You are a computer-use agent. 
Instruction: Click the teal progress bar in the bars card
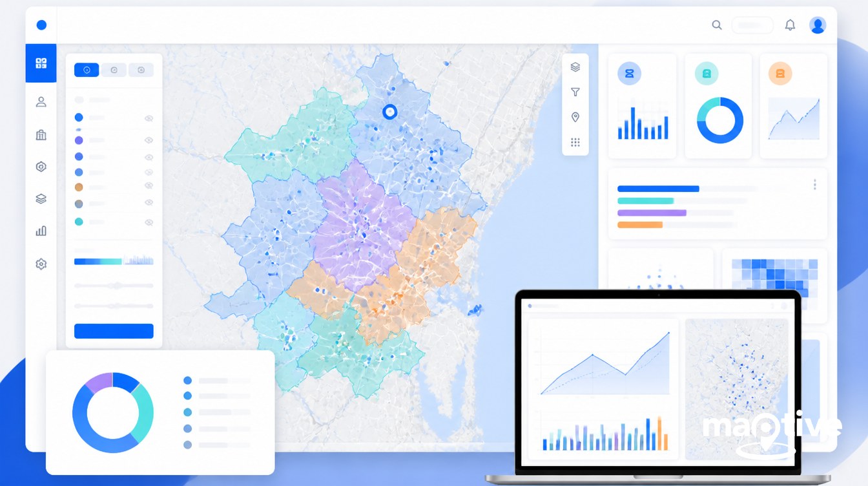click(x=646, y=201)
